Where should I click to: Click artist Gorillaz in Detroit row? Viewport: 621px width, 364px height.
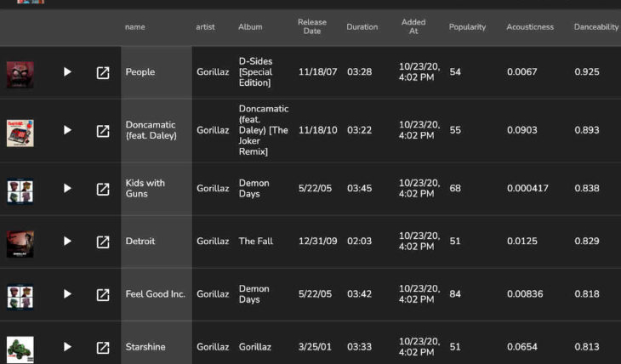[213, 242]
